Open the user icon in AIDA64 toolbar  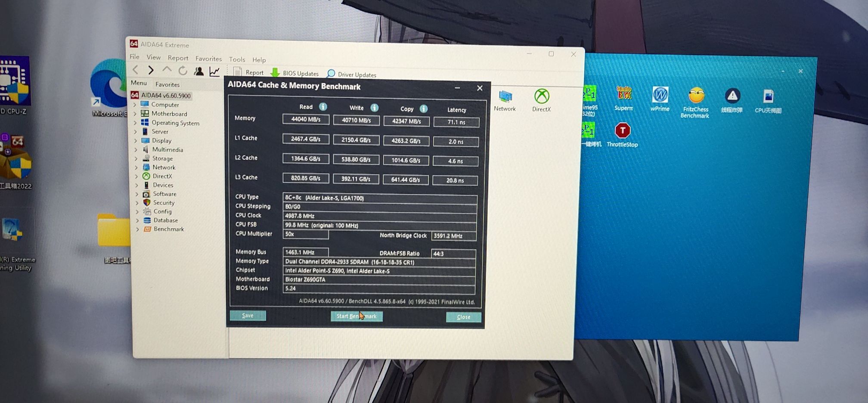tap(198, 71)
